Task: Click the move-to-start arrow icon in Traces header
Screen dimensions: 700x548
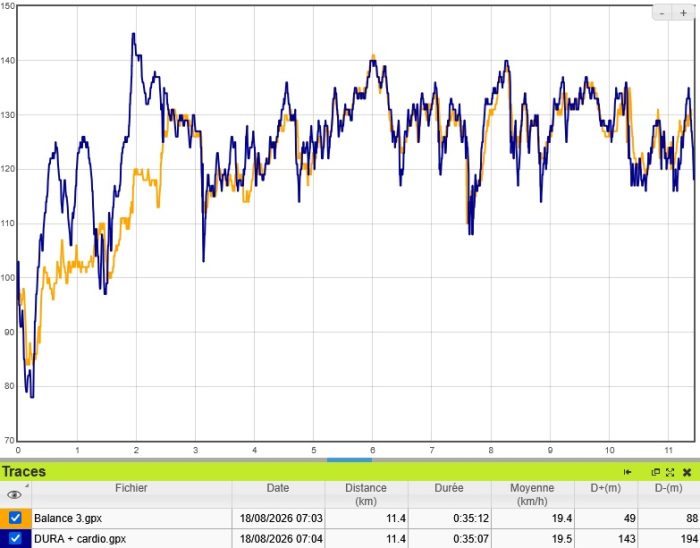Action: tap(628, 472)
